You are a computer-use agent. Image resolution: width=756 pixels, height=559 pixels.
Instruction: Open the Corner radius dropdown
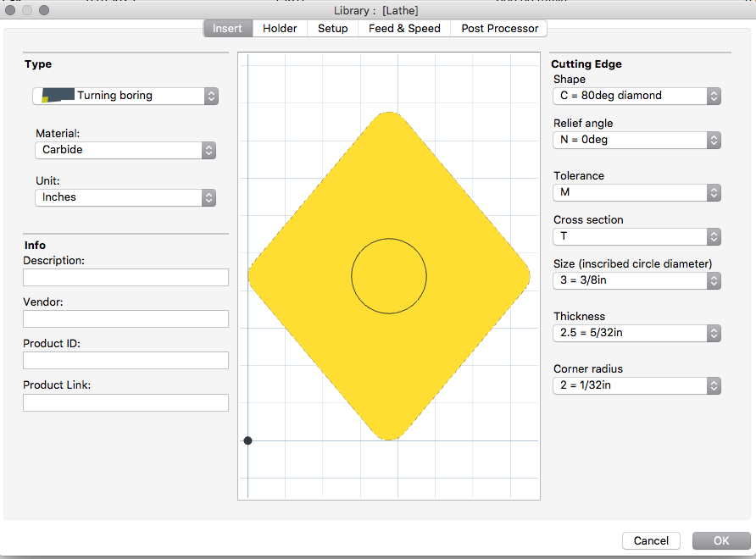636,385
